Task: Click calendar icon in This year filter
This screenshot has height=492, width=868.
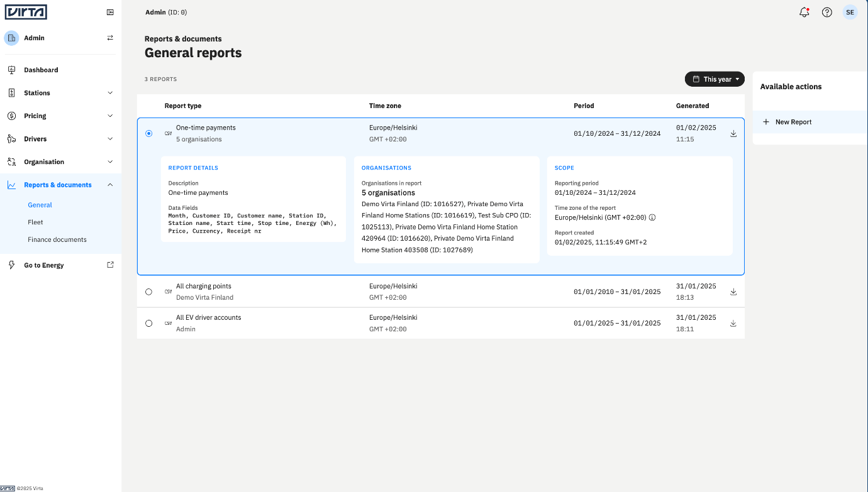Action: (x=696, y=79)
